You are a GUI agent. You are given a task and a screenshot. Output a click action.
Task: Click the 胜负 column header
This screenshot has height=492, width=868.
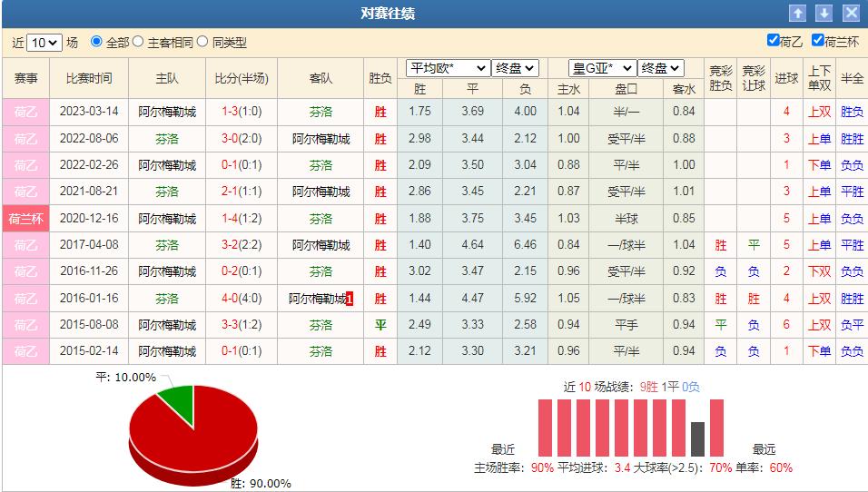point(380,79)
